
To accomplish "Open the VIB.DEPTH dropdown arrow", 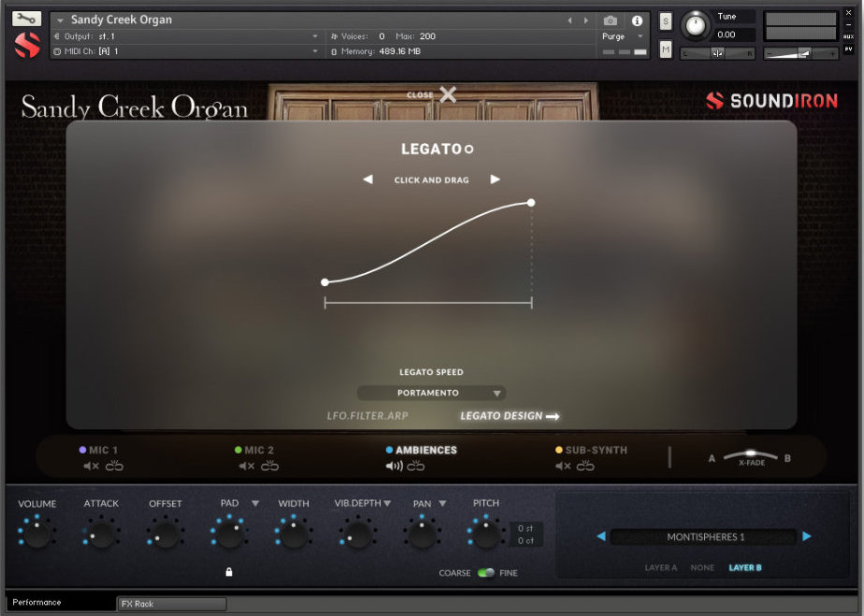I will click(x=385, y=503).
